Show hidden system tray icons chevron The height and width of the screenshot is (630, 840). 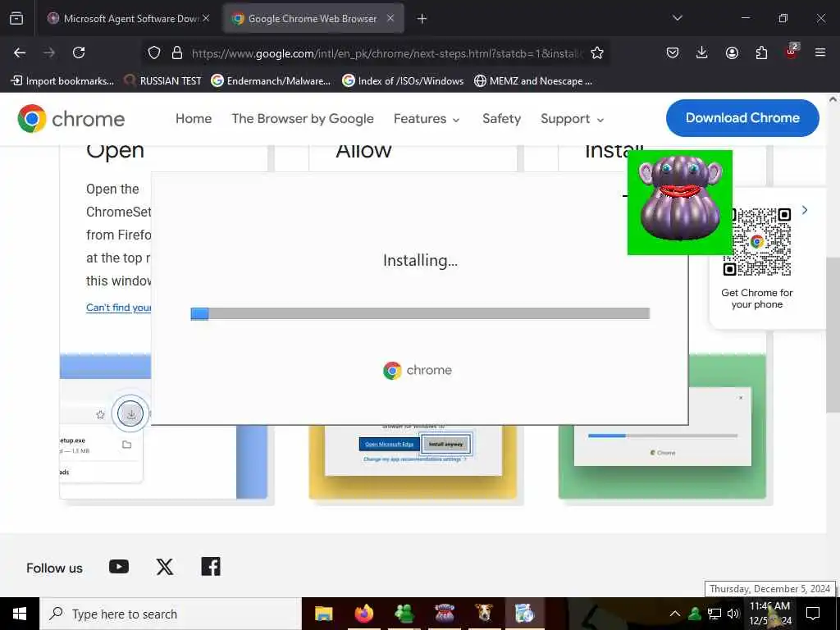point(675,614)
